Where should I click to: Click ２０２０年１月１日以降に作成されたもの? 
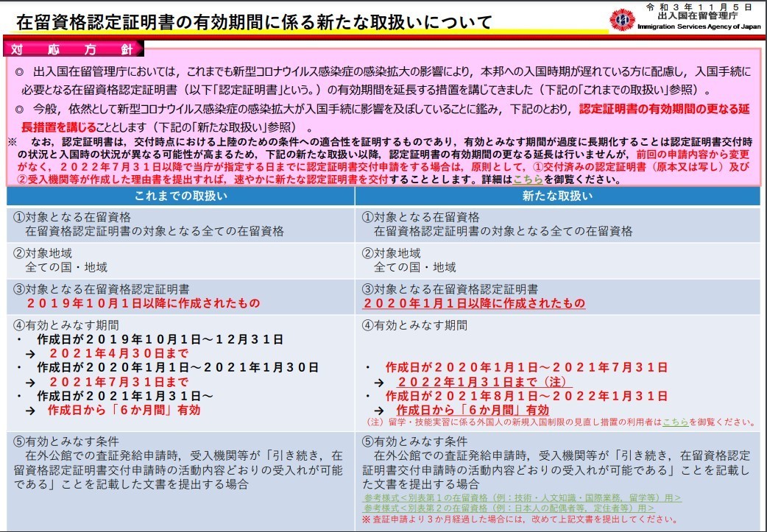(x=474, y=303)
